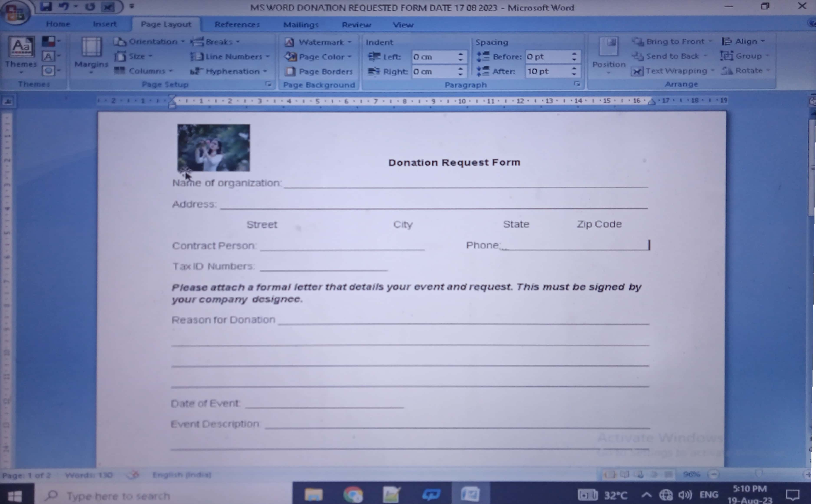Select the photo in the document
This screenshot has height=504, width=816.
pos(213,148)
